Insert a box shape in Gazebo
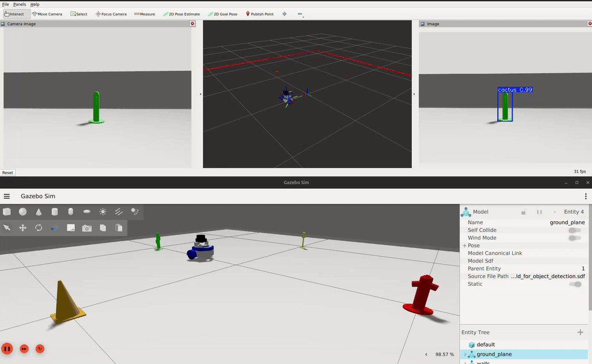The height and width of the screenshot is (364, 592). tap(7, 212)
